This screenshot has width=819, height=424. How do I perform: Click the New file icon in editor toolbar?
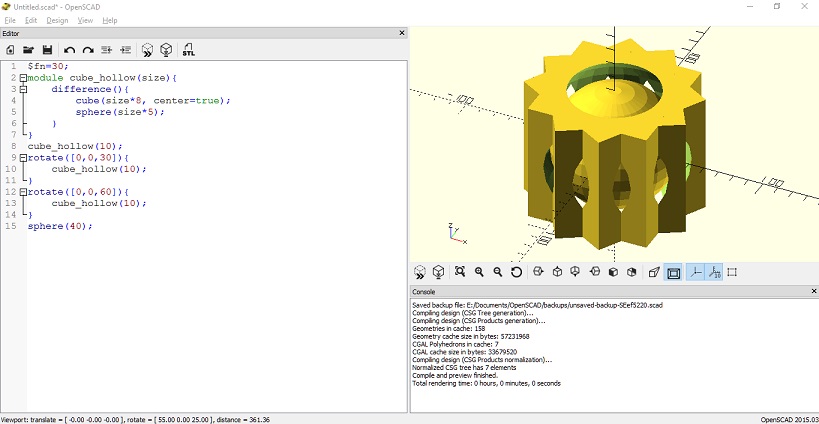click(10, 50)
